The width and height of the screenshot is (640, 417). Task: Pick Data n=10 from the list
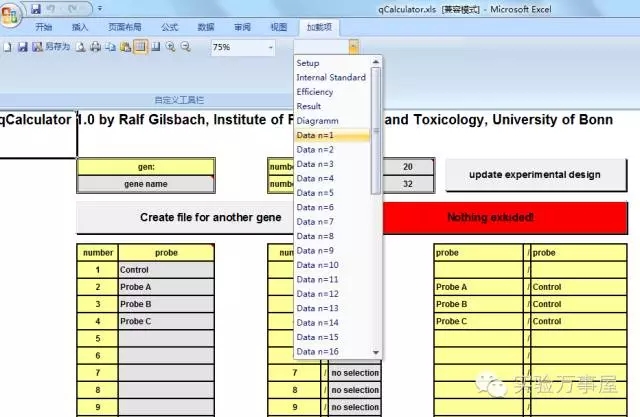[x=332, y=265]
